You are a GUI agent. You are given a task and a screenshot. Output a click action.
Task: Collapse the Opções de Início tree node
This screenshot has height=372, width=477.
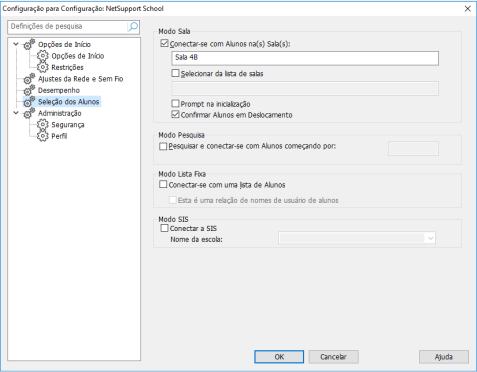(x=16, y=44)
